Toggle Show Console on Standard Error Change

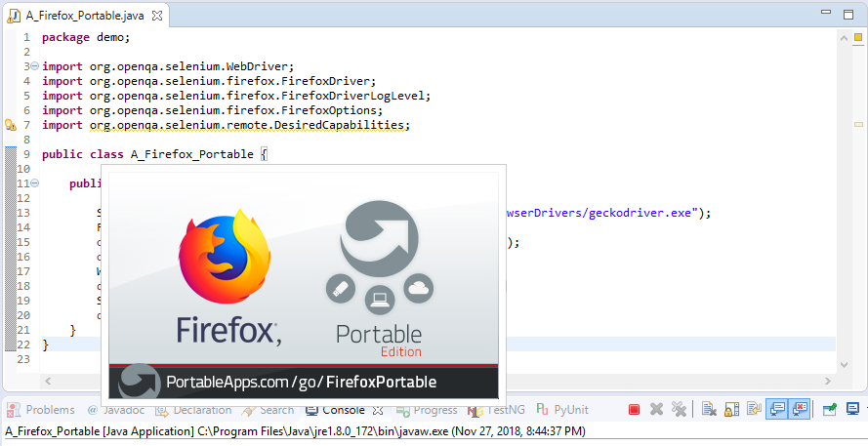[x=800, y=410]
